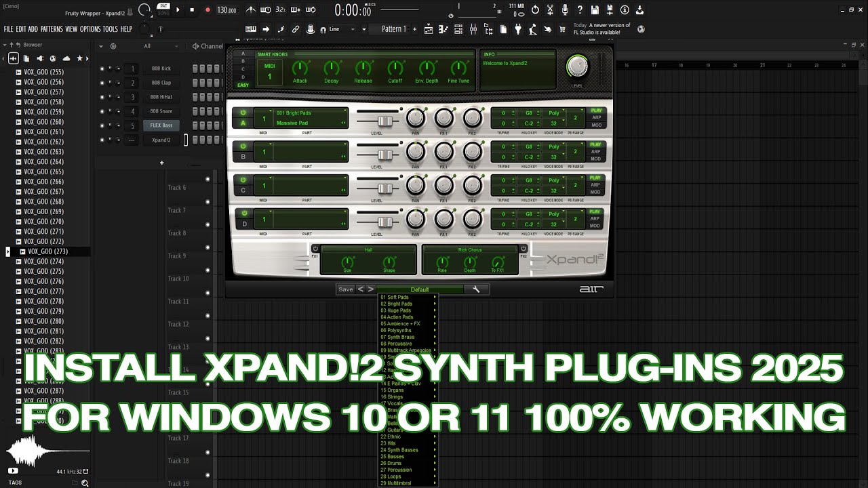
Task: Open the FILE menu
Action: pyautogui.click(x=9, y=29)
